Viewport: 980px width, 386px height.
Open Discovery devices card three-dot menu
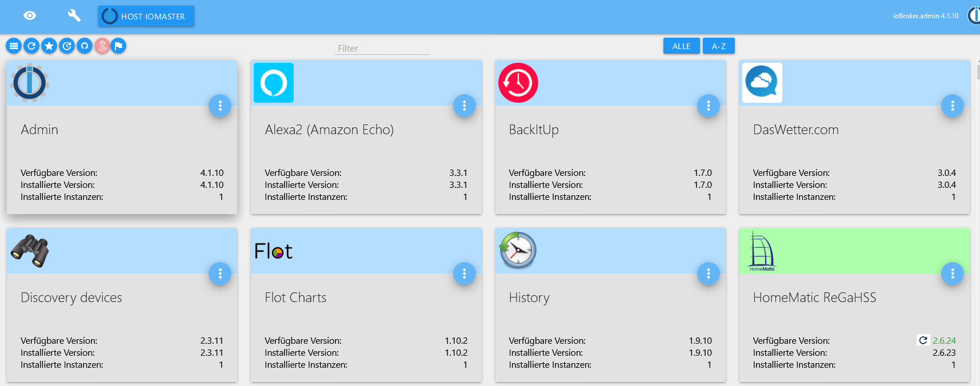click(x=220, y=274)
